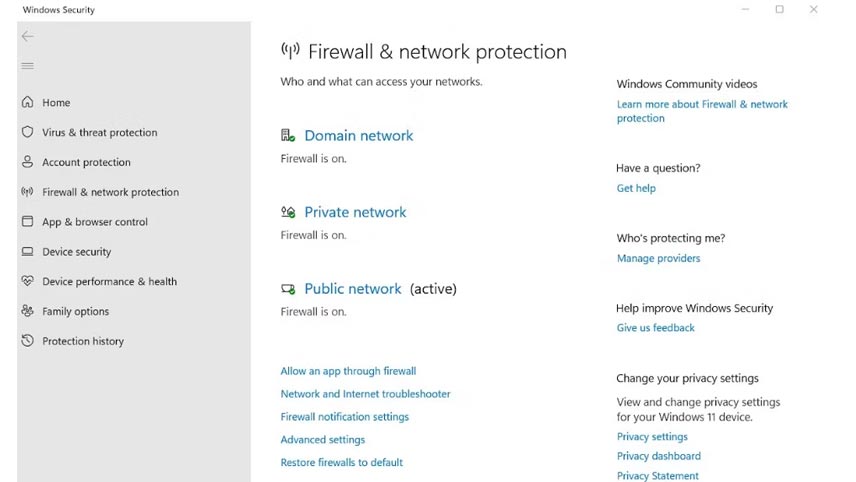Click Allow an app through firewall
856x482 pixels.
coord(348,371)
